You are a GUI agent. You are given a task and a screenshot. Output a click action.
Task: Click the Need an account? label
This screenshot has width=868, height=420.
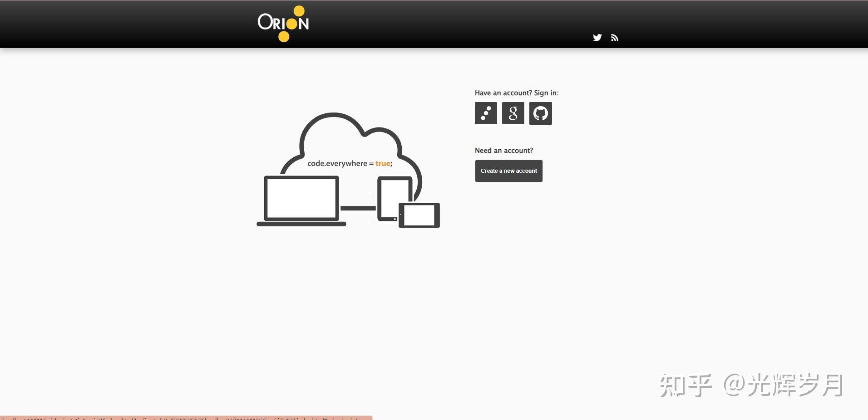point(504,151)
